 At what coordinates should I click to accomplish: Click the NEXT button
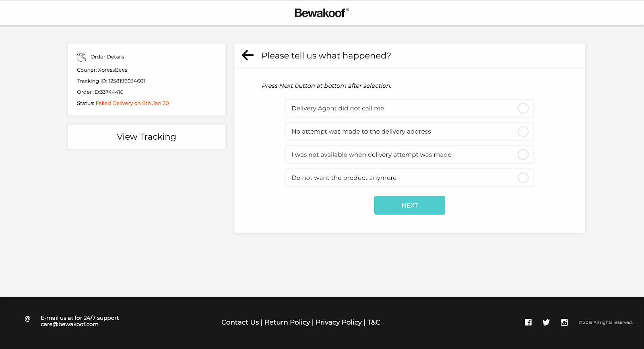coord(410,205)
